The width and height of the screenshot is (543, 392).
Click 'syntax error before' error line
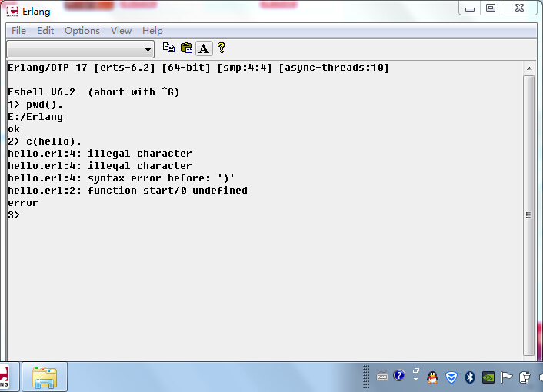click(122, 178)
